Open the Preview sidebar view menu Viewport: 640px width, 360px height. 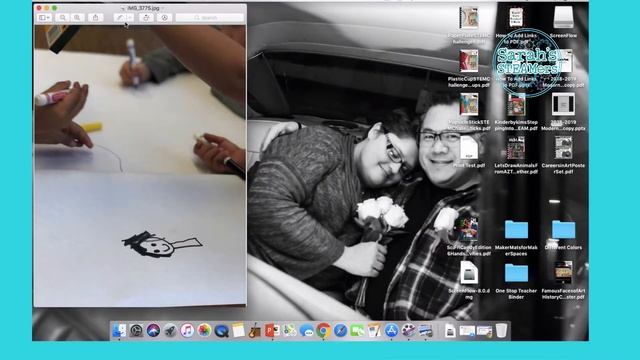[x=44, y=18]
